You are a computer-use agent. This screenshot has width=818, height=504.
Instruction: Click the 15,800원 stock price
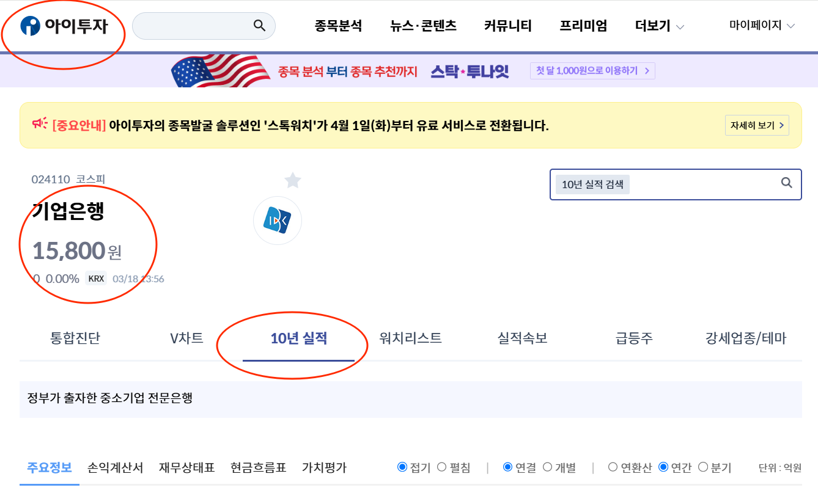(x=77, y=251)
